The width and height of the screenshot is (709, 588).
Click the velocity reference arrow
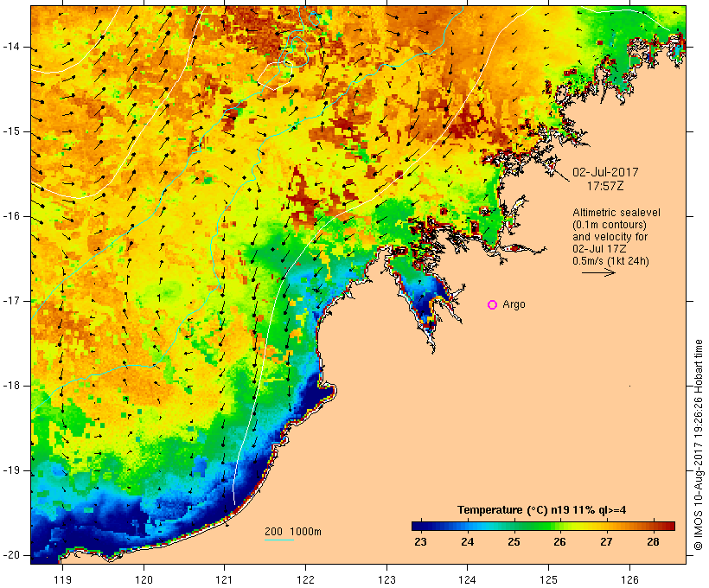(598, 272)
